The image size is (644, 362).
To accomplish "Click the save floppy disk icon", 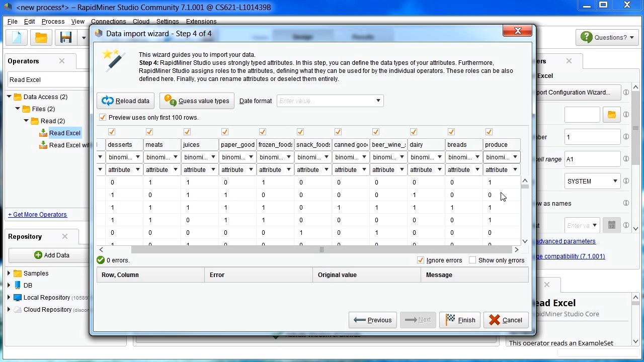I will click(65, 38).
